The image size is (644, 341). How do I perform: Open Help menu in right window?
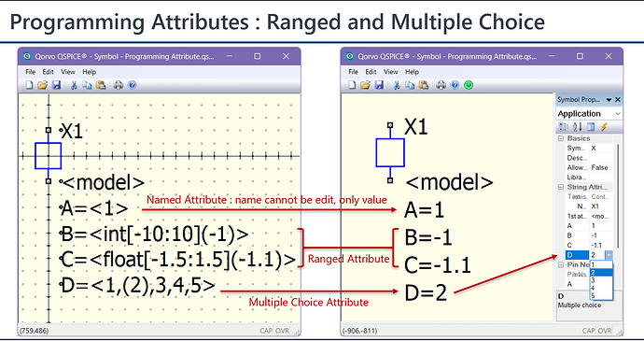coord(412,72)
